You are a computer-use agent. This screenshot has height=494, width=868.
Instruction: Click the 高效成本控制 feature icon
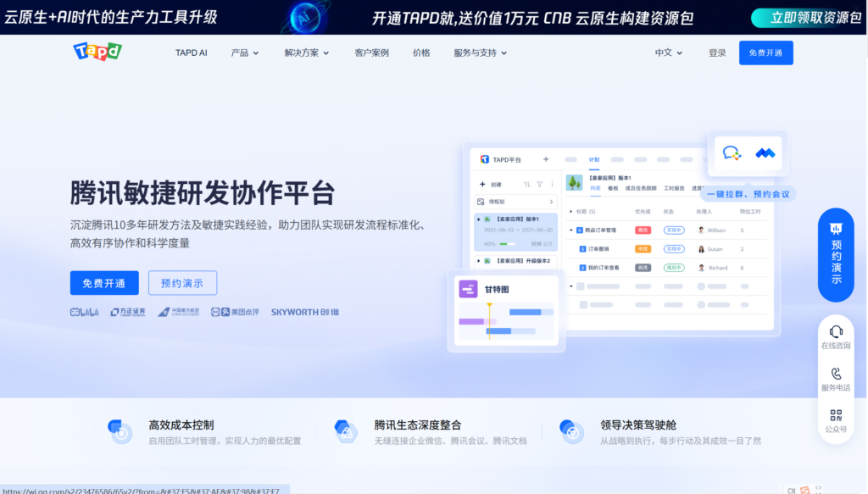[x=120, y=431]
